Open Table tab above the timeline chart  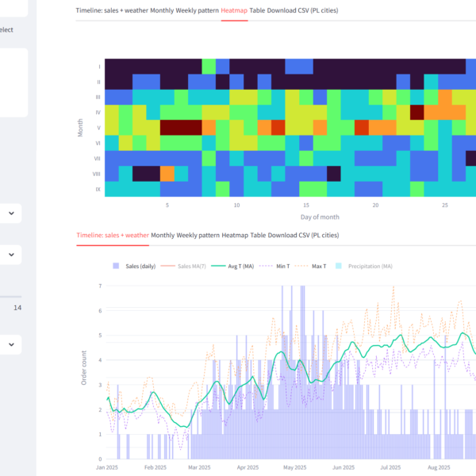click(x=258, y=235)
